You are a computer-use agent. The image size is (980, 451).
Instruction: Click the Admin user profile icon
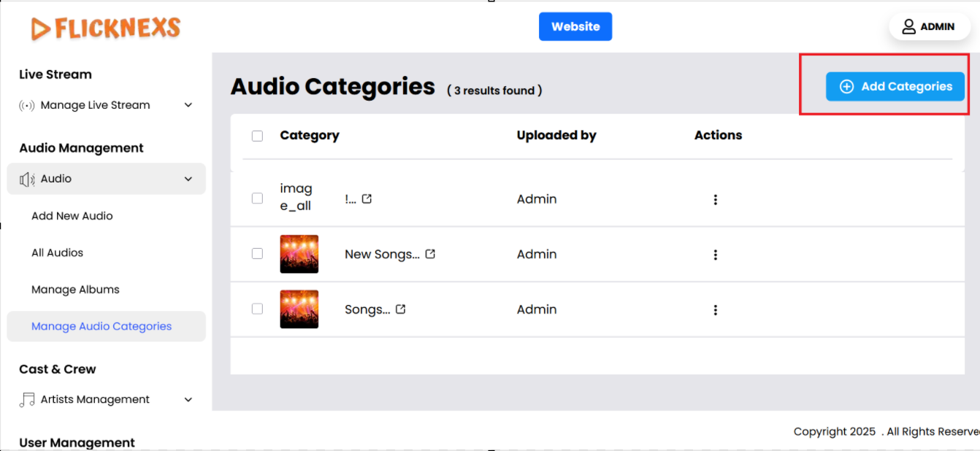pos(908,26)
